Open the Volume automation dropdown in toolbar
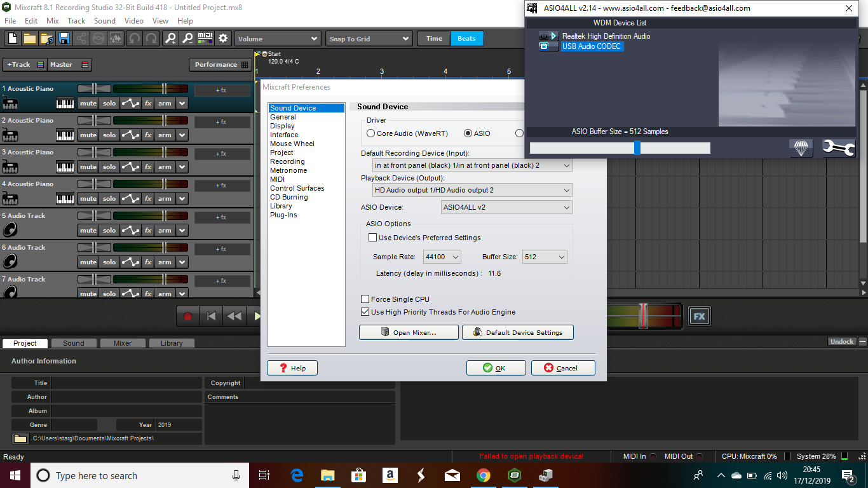Image resolution: width=868 pixels, height=488 pixels. (277, 39)
